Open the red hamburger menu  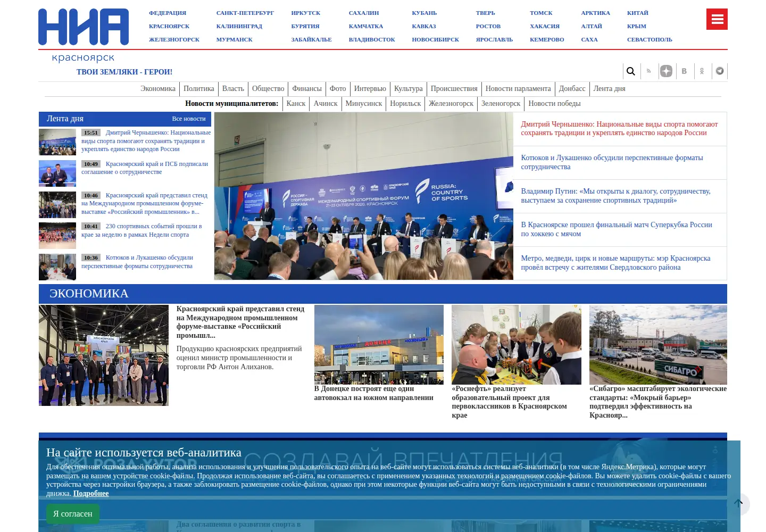717,19
